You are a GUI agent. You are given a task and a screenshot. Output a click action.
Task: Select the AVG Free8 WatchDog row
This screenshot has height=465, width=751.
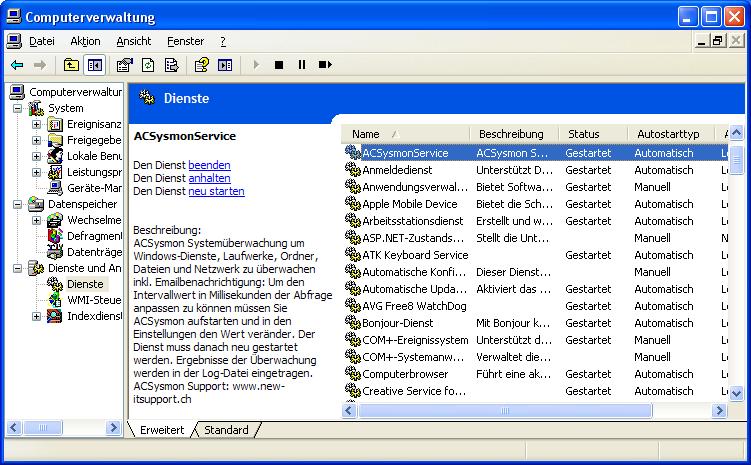[536, 306]
